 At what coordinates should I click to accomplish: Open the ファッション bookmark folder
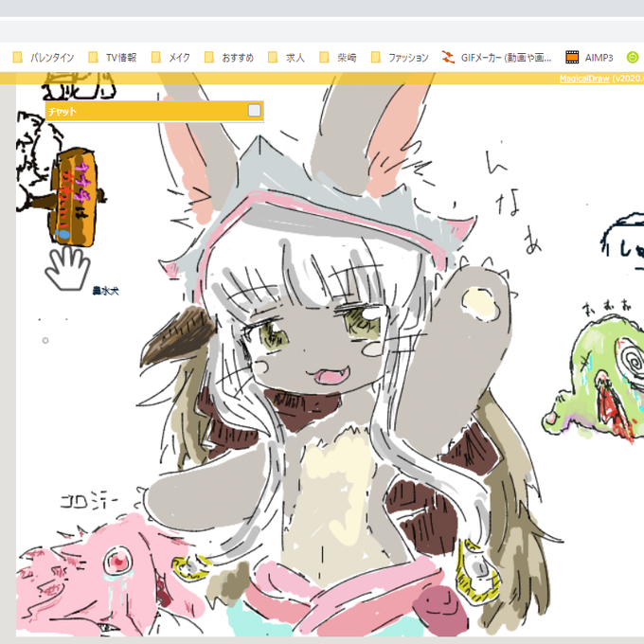[400, 58]
